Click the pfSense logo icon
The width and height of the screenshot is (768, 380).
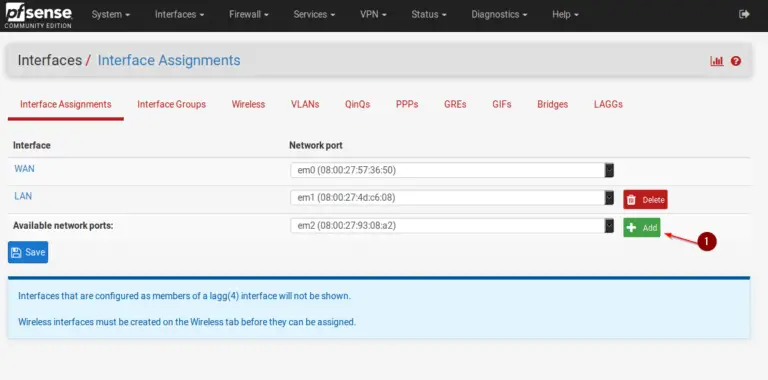pos(38,15)
